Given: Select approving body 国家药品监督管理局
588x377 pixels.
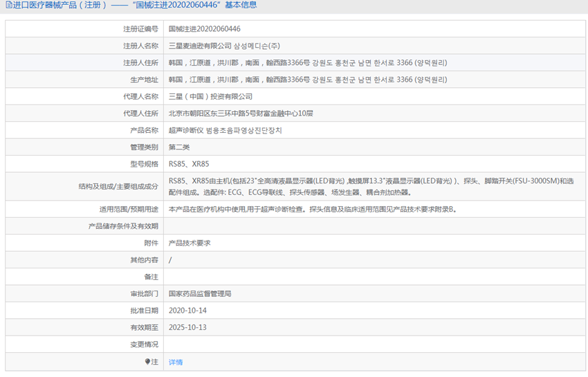Looking at the screenshot, I should 200,294.
